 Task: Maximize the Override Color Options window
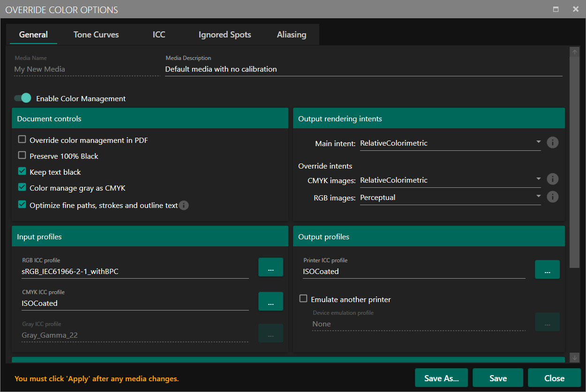(556, 9)
